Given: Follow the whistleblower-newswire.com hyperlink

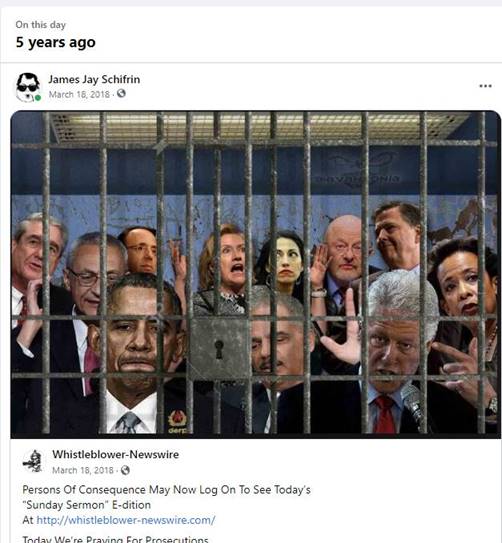Looking at the screenshot, I should point(126,520).
